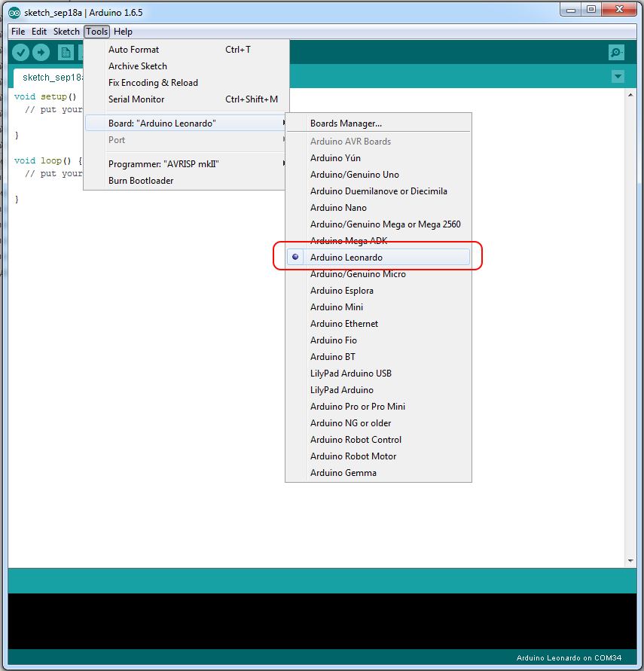
Task: Switch to the sketch_sep18a tab
Action: coord(49,78)
